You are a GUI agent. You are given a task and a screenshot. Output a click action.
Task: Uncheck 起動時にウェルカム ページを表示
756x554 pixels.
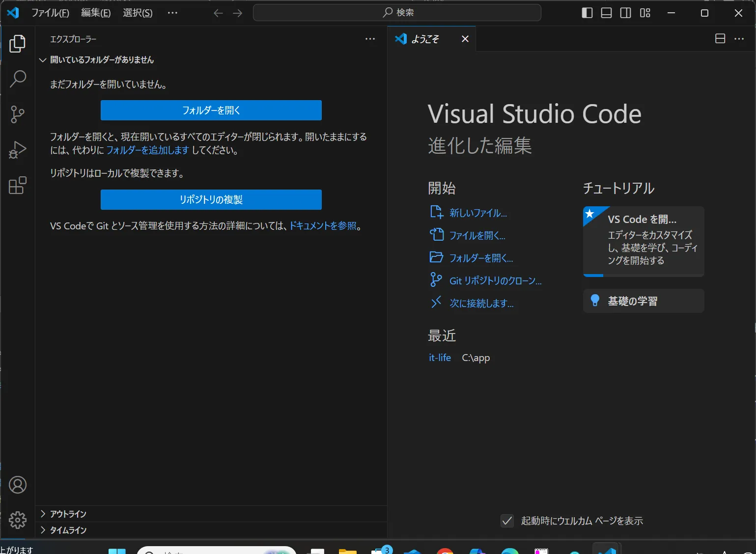tap(507, 521)
